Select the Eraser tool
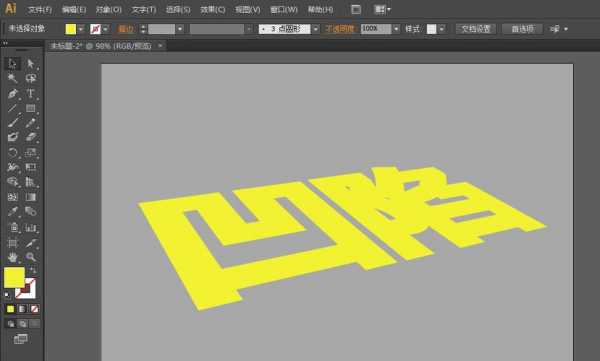 click(31, 137)
